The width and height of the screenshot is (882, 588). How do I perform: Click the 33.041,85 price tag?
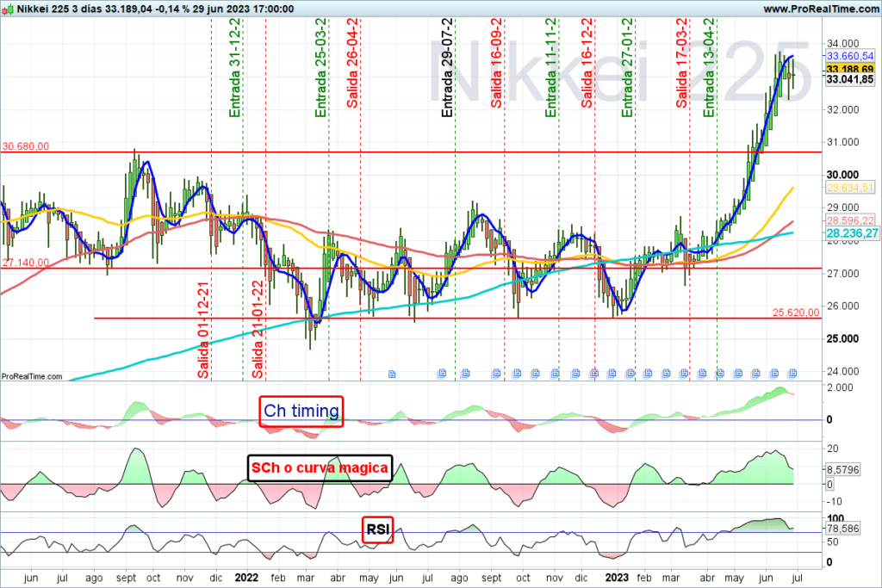850,79
